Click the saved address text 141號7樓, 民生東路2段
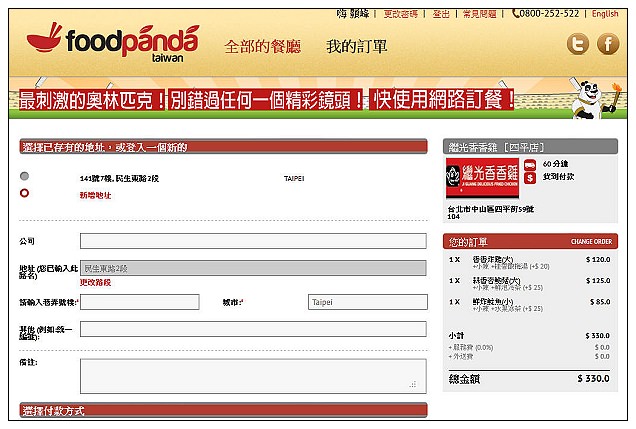The height and width of the screenshot is (429, 636). point(119,178)
